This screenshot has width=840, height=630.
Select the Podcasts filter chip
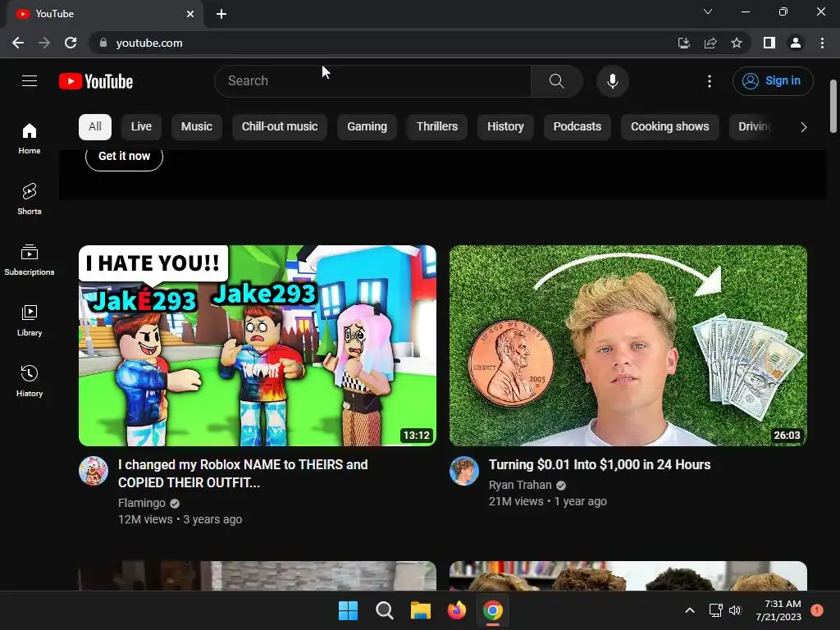577,127
